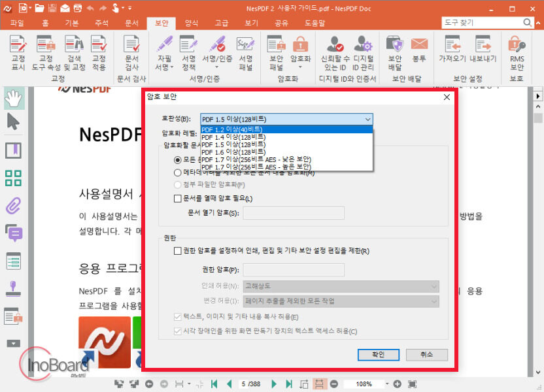
Task: Open 호환성 compatibility combo box
Action: click(286, 119)
